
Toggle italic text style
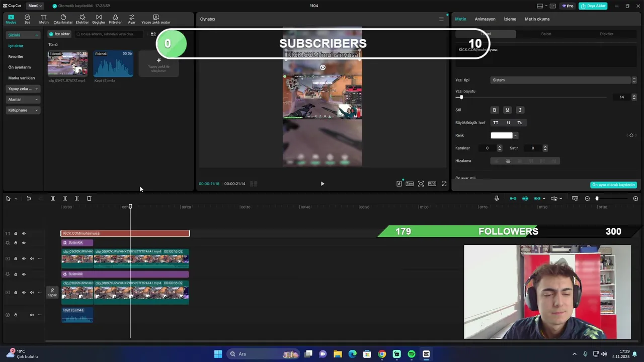(520, 110)
